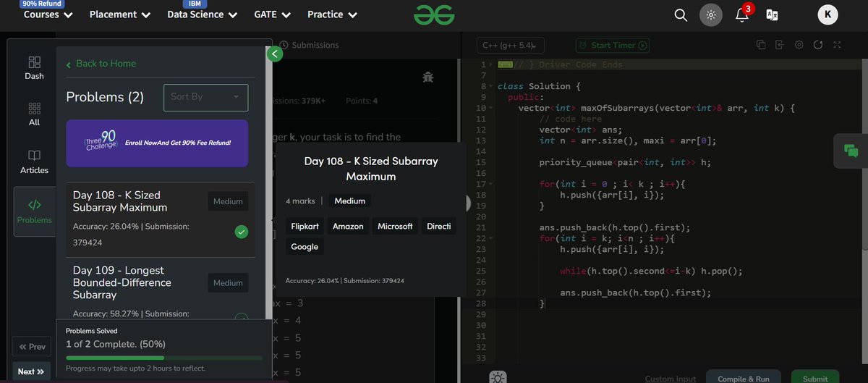The width and height of the screenshot is (868, 383).
Task: Click the Medium badge in the popup card
Action: 350,201
